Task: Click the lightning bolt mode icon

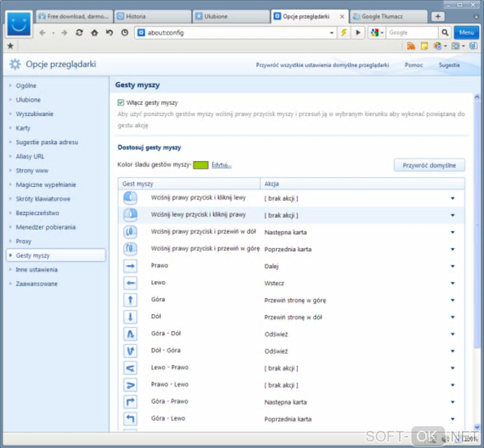Action: pos(344,32)
